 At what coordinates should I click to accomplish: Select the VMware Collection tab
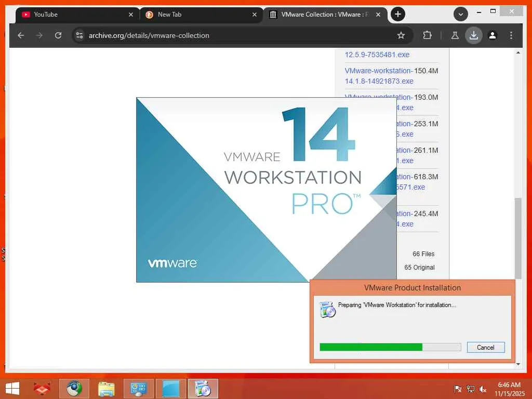point(325,15)
